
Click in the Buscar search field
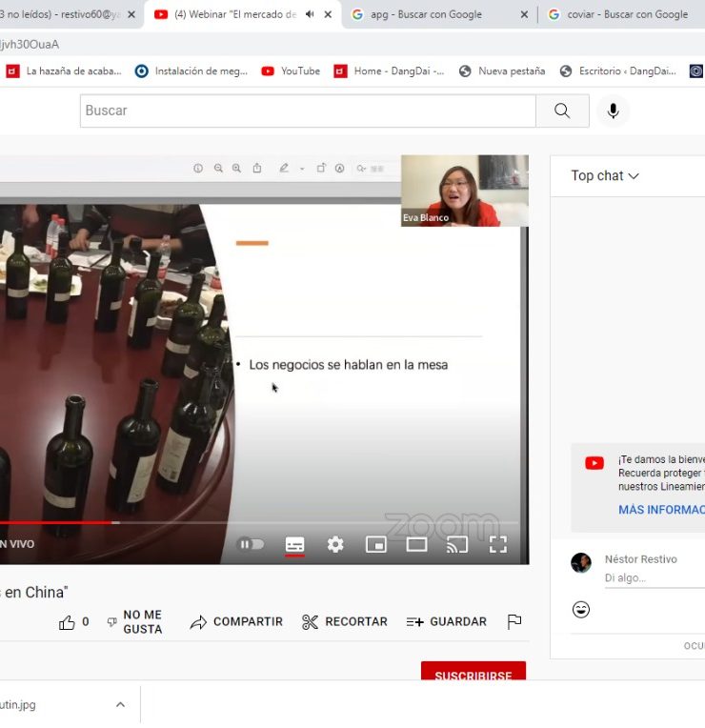point(308,111)
